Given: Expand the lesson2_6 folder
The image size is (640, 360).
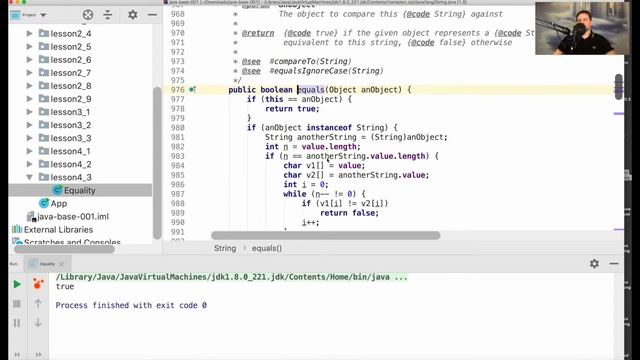Looking at the screenshot, I should tap(29, 60).
